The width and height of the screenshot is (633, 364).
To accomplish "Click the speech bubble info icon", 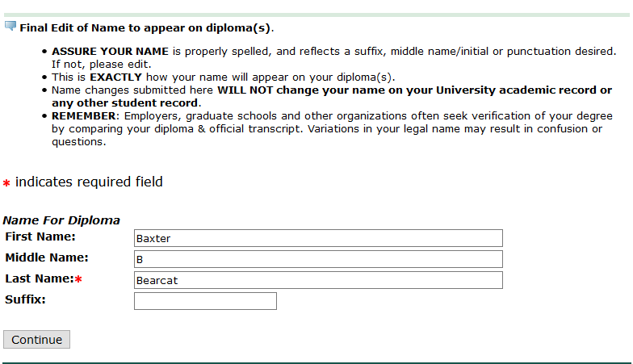I will 10,26.
